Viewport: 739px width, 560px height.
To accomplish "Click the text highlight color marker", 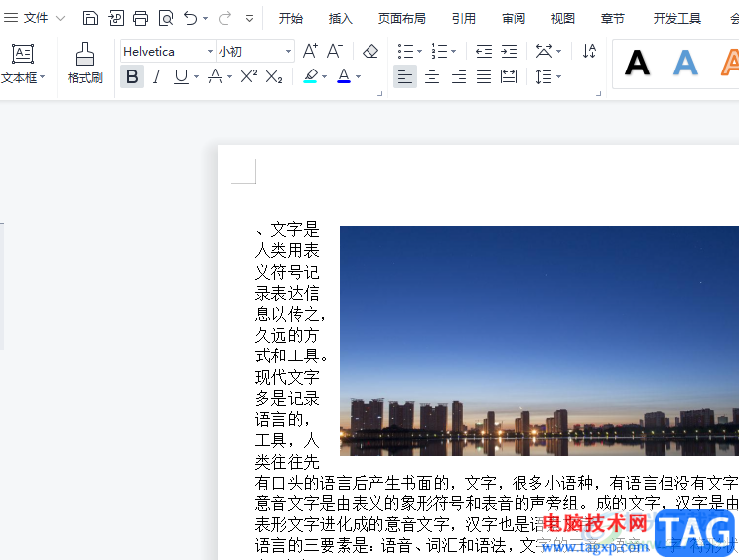I will point(310,76).
